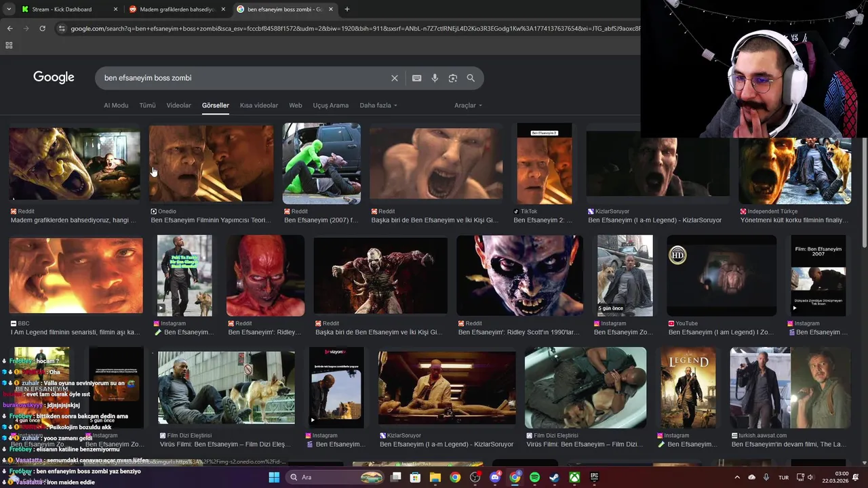868x488 pixels.
Task: Clear the Google search box text
Action: (x=395, y=78)
